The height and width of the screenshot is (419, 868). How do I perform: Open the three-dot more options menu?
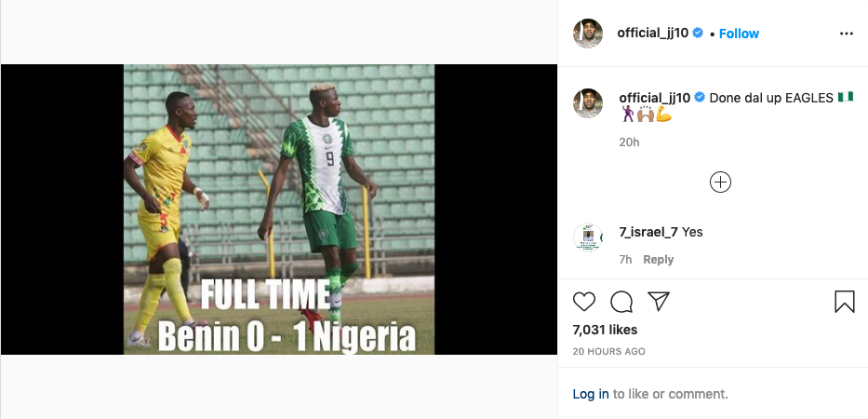click(x=846, y=34)
